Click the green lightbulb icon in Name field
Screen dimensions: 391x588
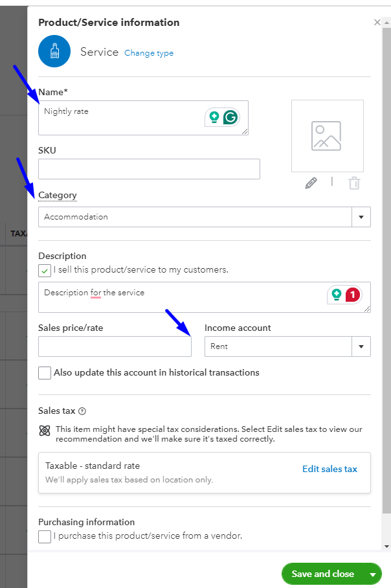tap(214, 118)
